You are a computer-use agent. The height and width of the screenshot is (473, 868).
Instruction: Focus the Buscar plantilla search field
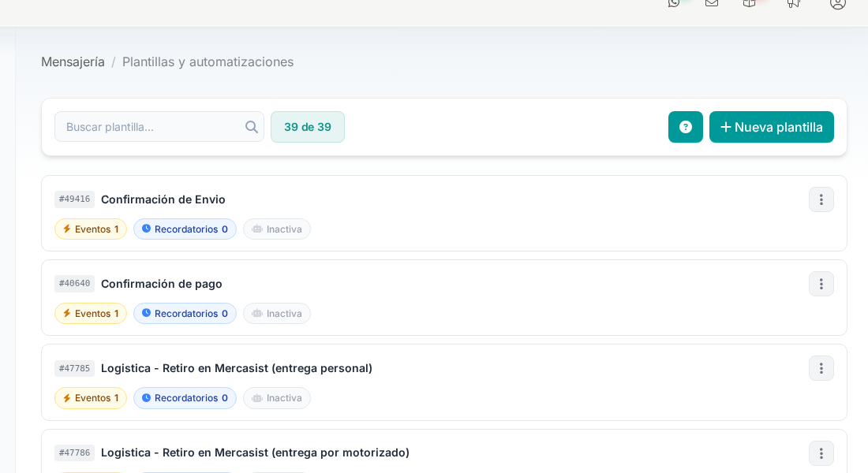pyautogui.click(x=150, y=127)
